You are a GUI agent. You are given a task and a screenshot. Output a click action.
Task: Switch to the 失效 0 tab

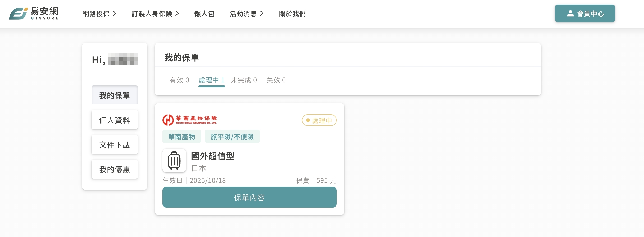coord(276,80)
